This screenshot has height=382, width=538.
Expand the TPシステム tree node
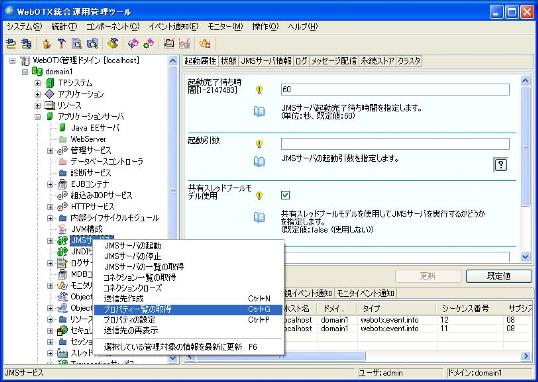(x=38, y=83)
